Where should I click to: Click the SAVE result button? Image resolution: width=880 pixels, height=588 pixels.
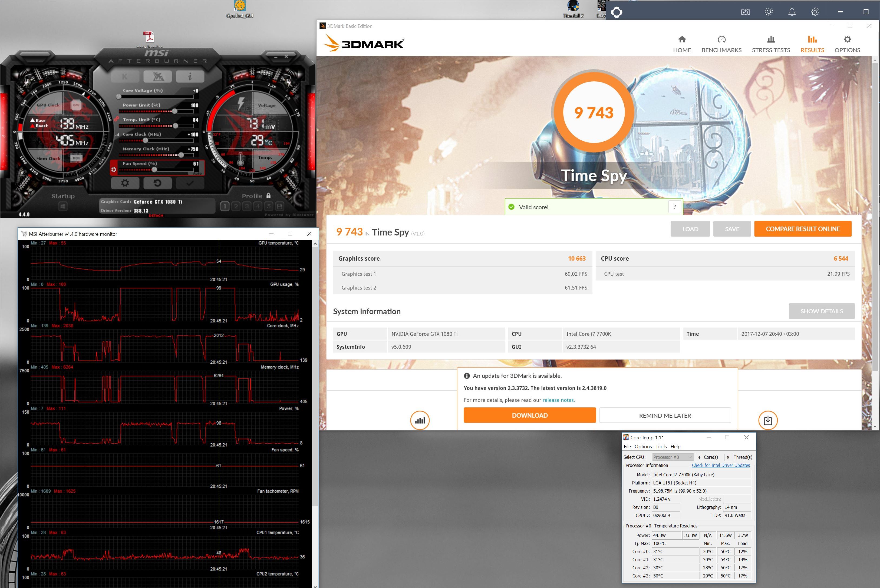[732, 229]
